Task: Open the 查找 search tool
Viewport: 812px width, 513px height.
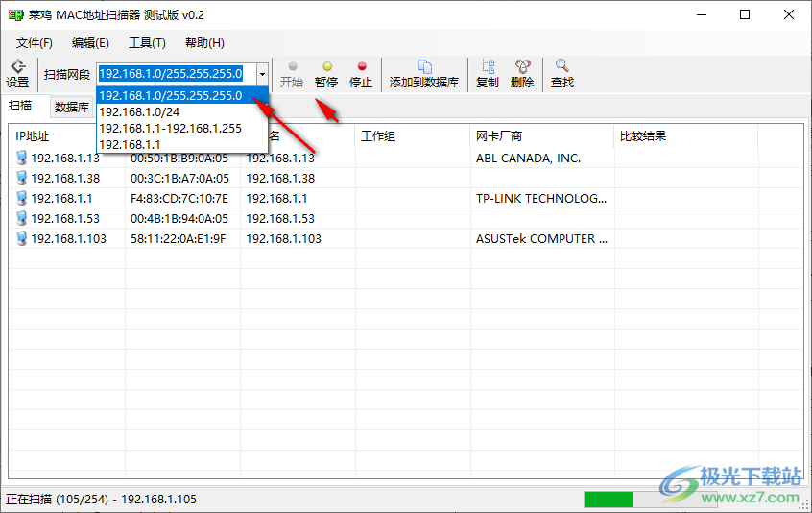Action: click(x=562, y=74)
